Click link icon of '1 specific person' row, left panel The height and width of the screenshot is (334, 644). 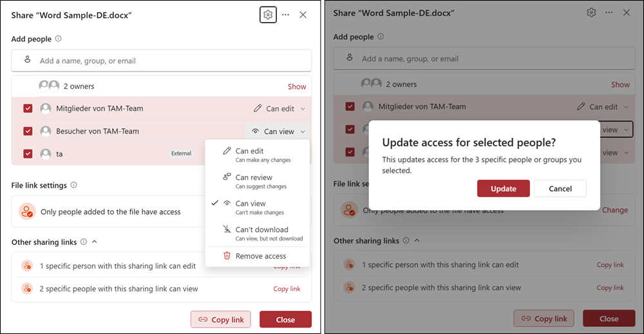(27, 266)
